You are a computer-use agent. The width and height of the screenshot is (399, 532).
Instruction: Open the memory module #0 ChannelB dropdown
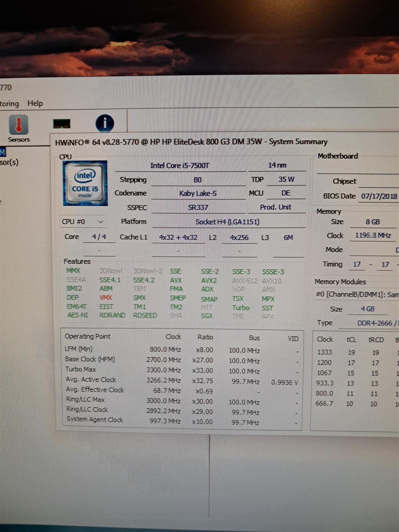[x=357, y=294]
